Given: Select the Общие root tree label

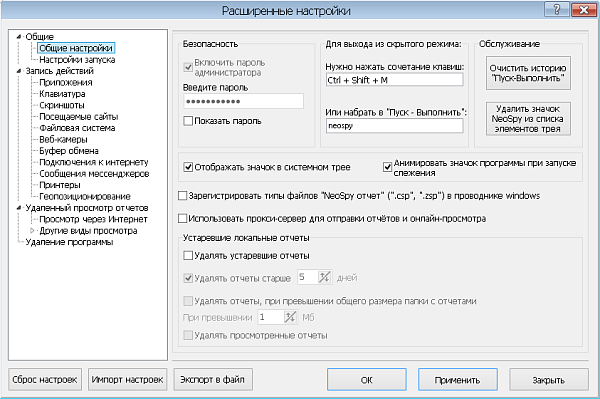Looking at the screenshot, I should click(x=39, y=37).
